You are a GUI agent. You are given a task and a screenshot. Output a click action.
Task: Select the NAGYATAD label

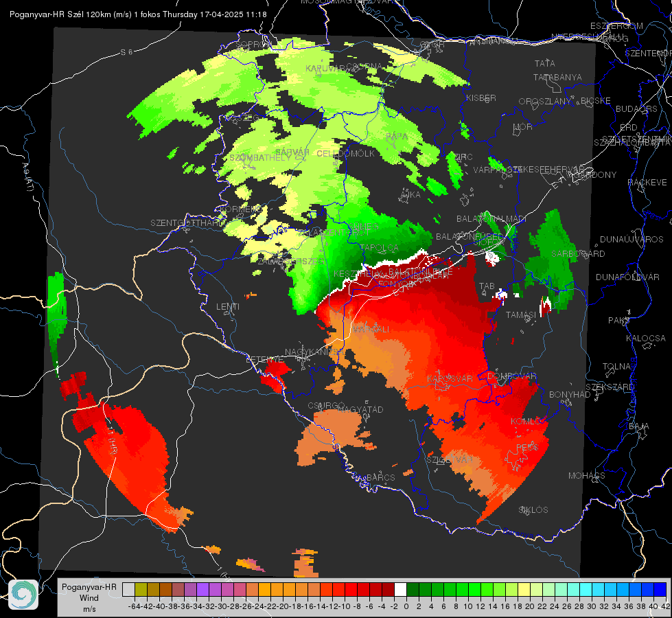pyautogui.click(x=360, y=409)
